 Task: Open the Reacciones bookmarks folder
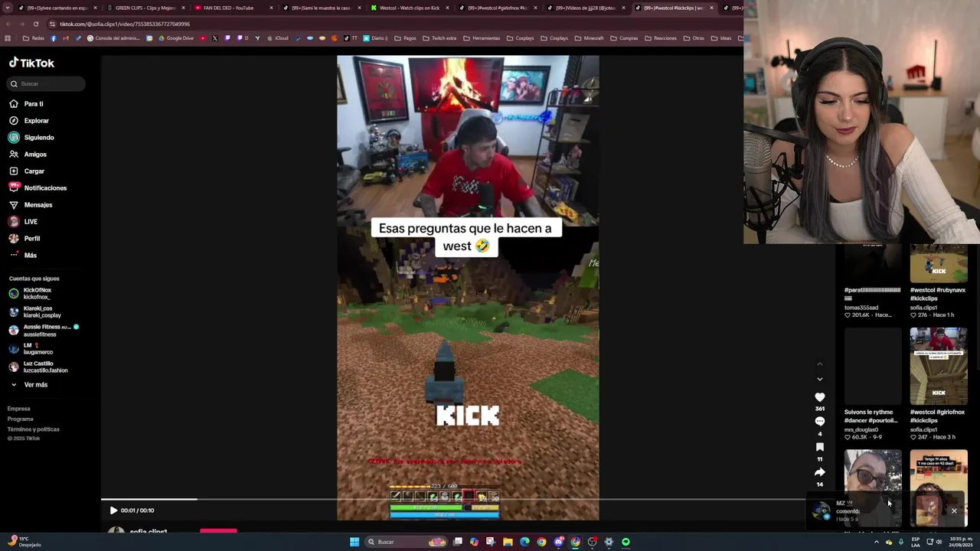[661, 38]
